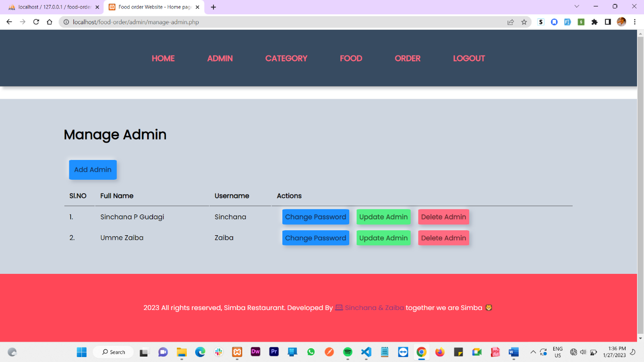Open Foxit PDF Reader from the taskbar
This screenshot has height=362, width=644.
pyautogui.click(x=495, y=352)
